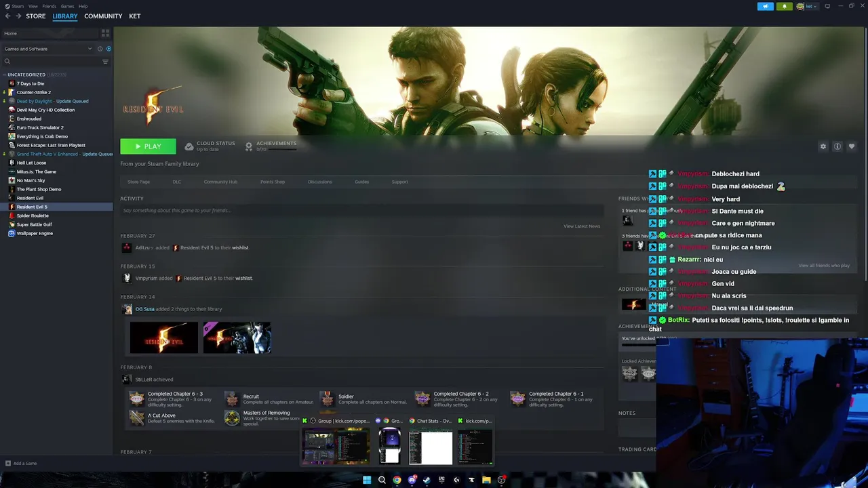
Task: Open Games menu
Action: 67,6
